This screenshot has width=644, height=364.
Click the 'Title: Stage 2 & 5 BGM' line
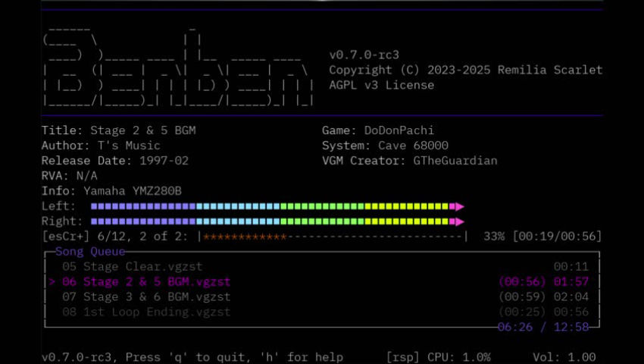point(119,130)
